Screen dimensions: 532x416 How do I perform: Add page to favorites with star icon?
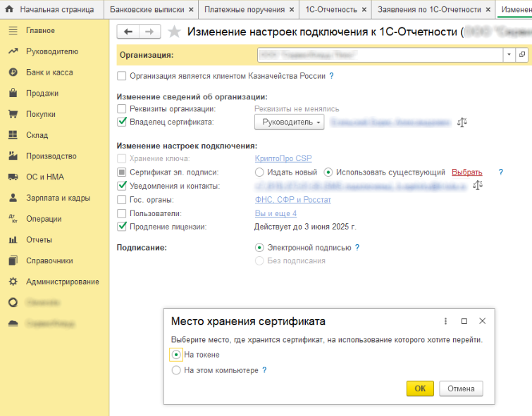point(174,32)
